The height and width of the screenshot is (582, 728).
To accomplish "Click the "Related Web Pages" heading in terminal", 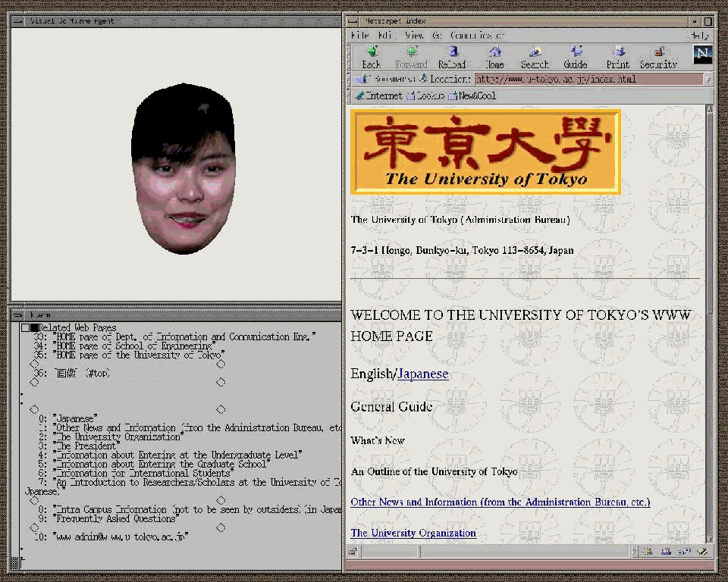I will point(77,327).
